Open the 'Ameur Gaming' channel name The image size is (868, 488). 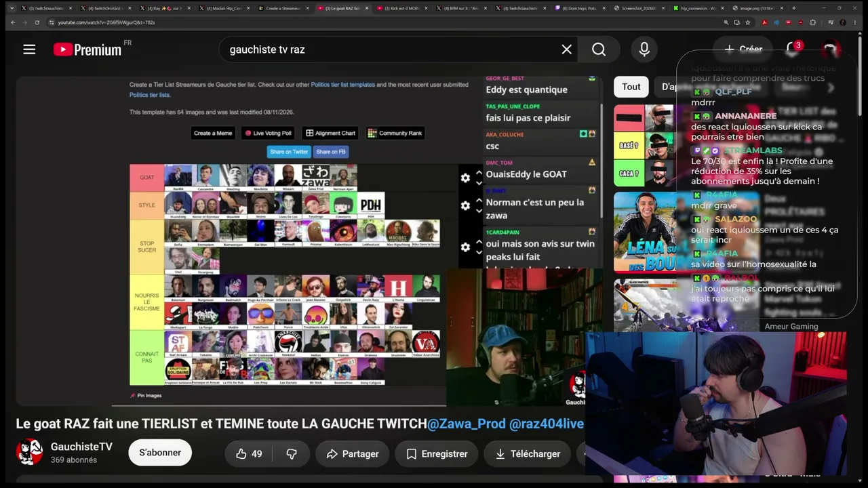791,327
